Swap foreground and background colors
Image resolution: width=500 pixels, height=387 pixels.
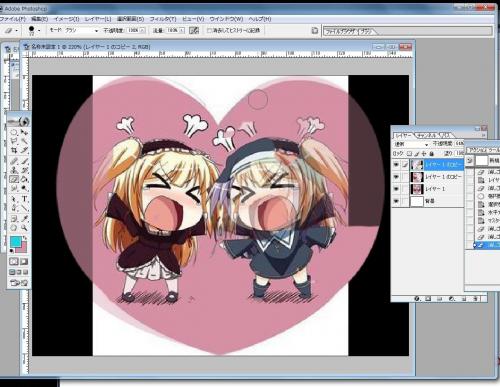26,238
